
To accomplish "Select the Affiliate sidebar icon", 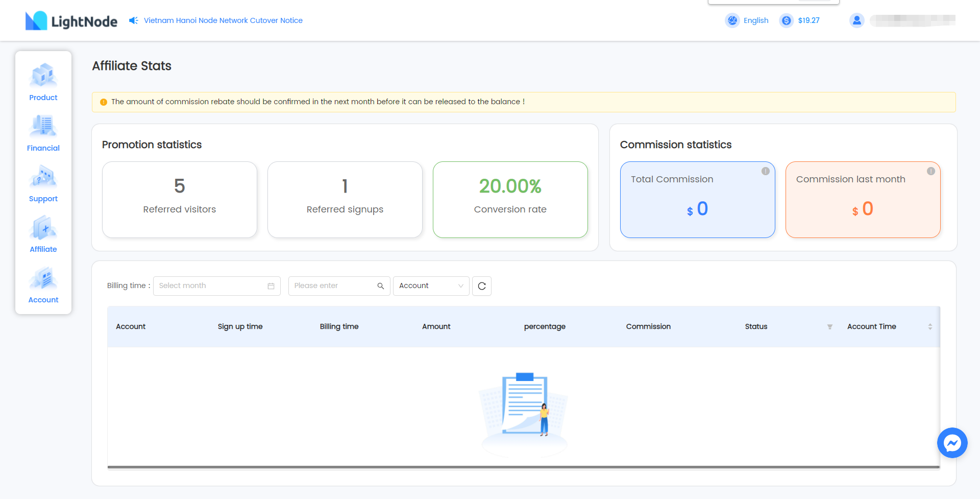I will point(43,227).
